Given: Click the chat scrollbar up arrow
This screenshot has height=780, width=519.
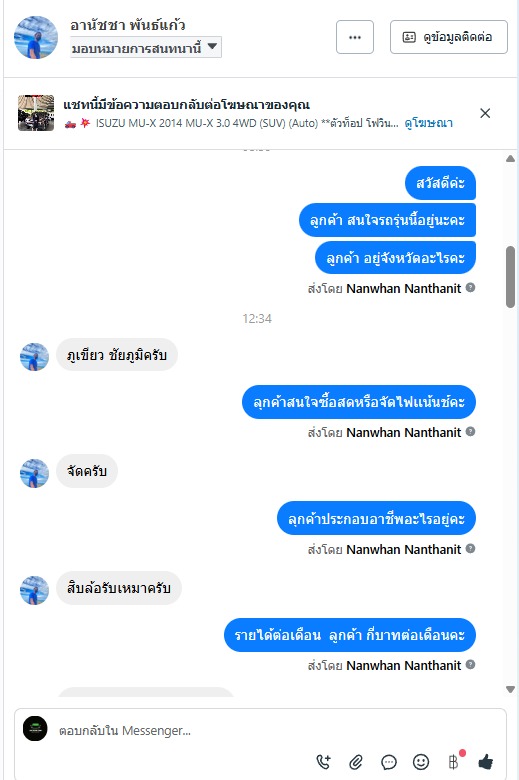Looking at the screenshot, I should (x=510, y=159).
